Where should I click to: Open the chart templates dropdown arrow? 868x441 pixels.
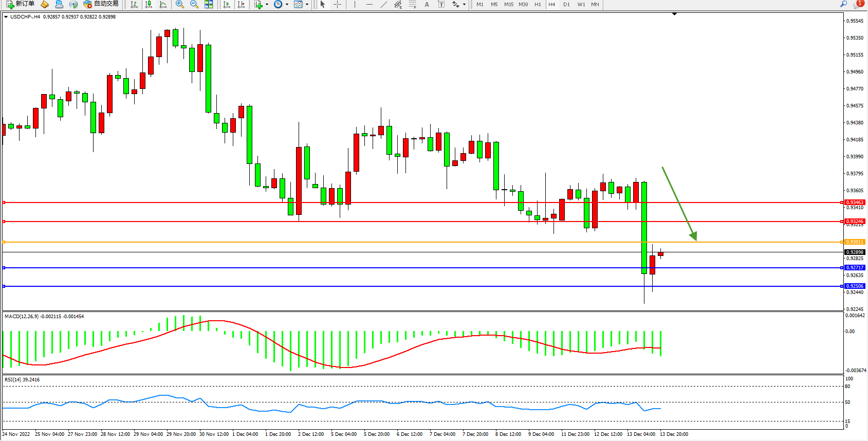307,5
